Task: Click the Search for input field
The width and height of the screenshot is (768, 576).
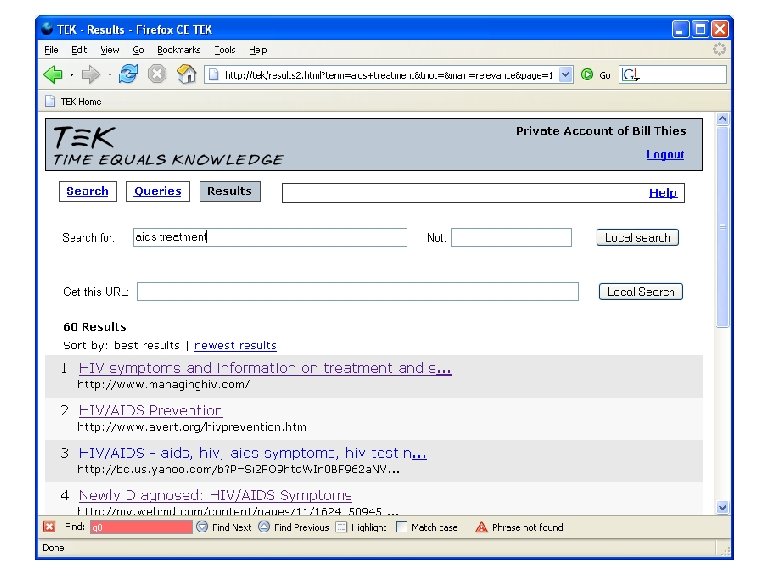Action: 270,238
